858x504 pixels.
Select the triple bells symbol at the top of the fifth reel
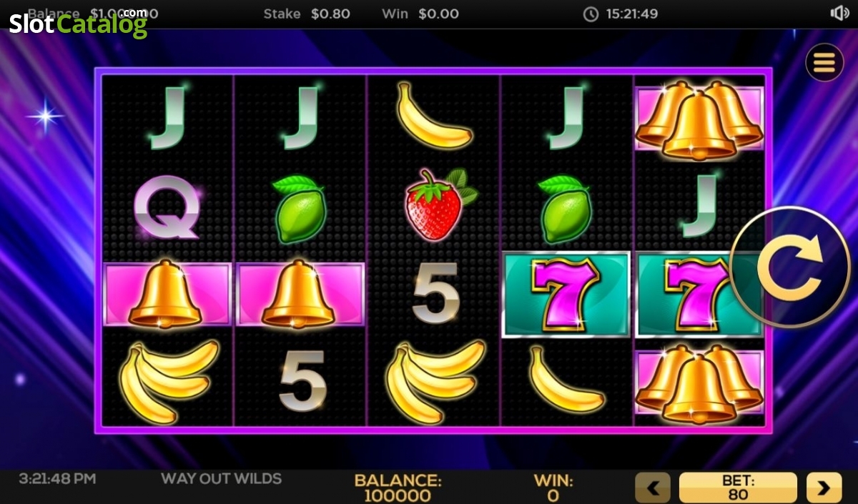tap(699, 119)
